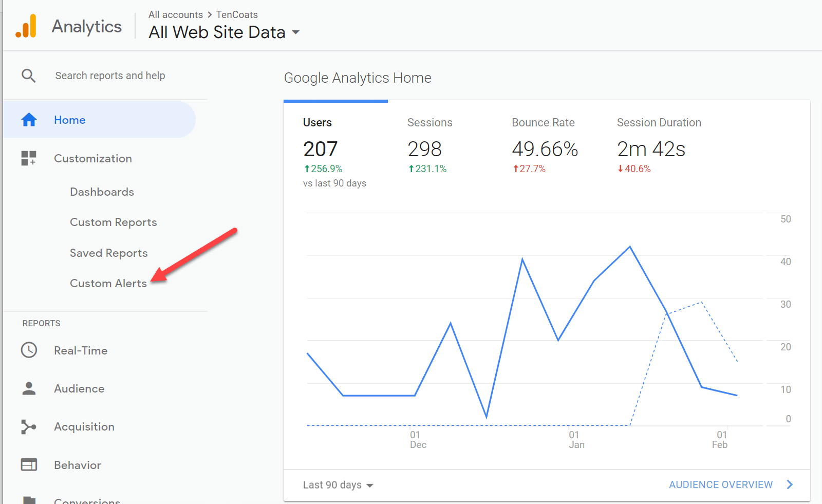Click the TenCoats breadcrumb
822x504 pixels.
pos(237,14)
